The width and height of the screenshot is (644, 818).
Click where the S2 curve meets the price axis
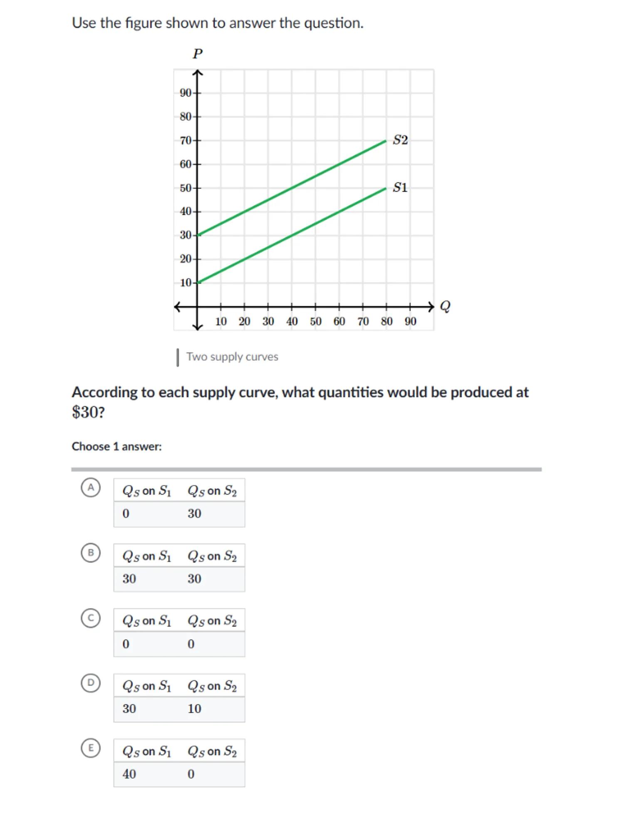coord(198,235)
